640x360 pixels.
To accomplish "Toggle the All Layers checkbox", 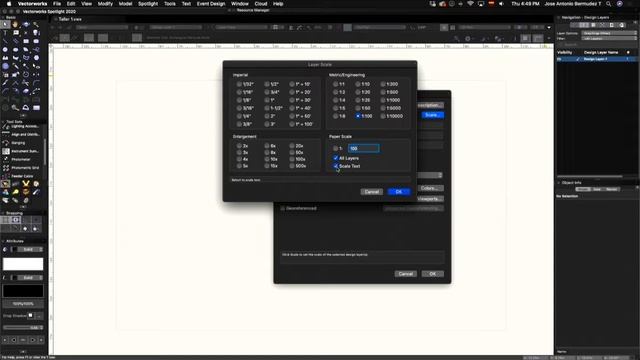I will coord(336,158).
